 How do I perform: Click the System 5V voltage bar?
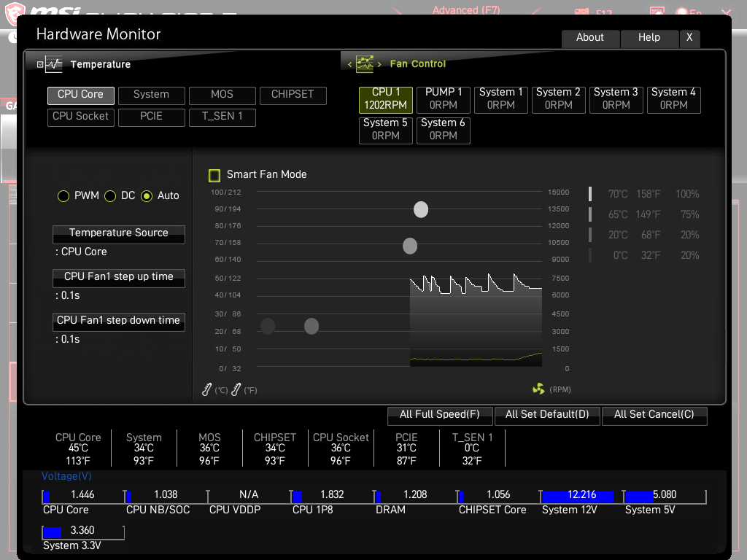point(665,496)
